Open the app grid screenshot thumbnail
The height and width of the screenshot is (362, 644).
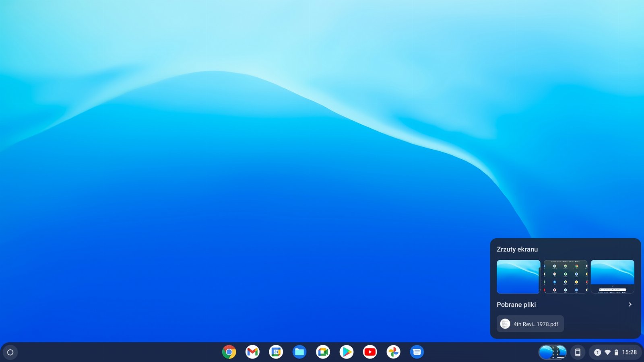566,277
